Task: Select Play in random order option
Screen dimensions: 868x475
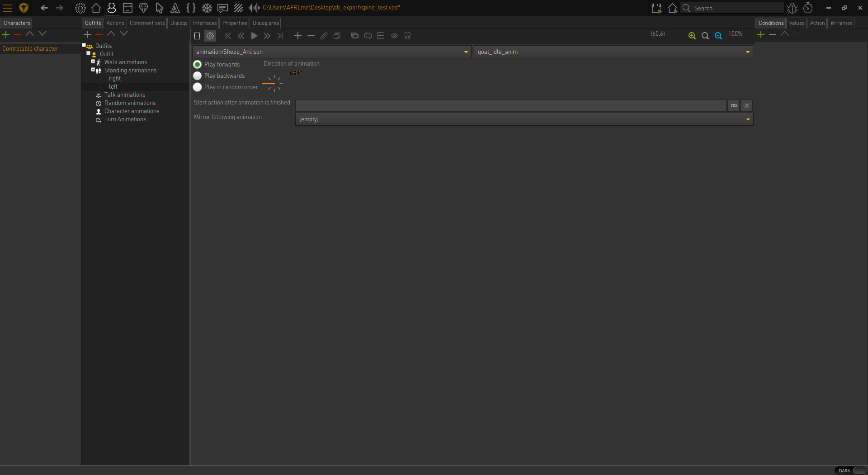Action: pyautogui.click(x=198, y=87)
